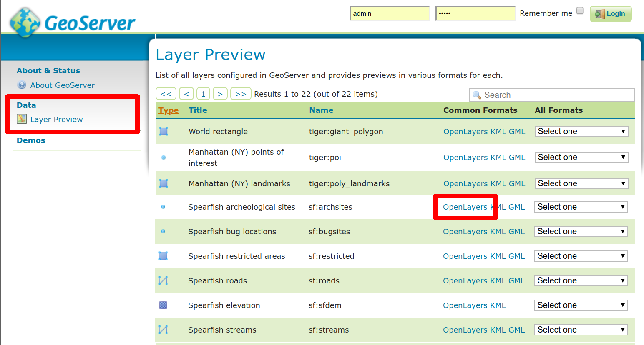Screen dimensions: 644x345
Task: Click point icon for Spearfish archeological sites
Action: coord(163,207)
